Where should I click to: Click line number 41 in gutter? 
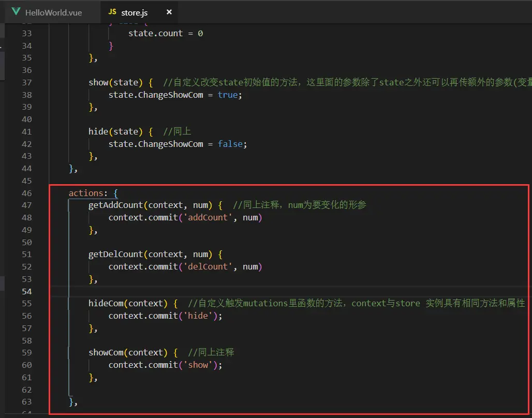(26, 131)
